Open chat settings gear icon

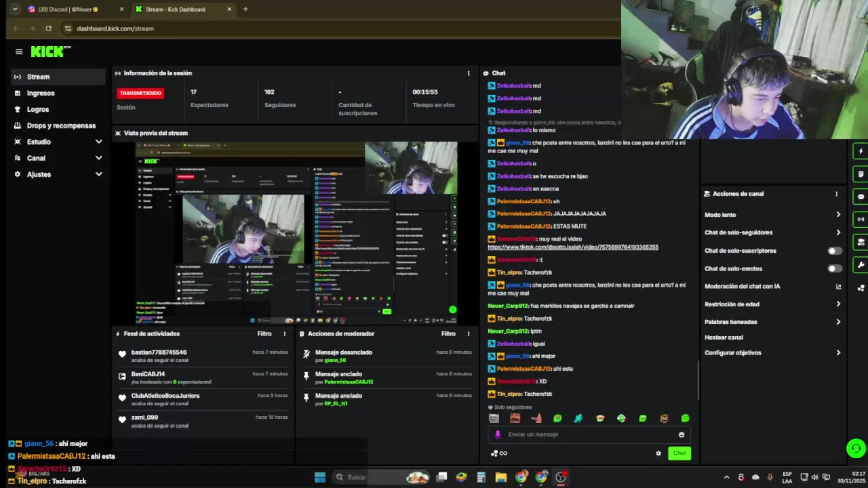pyautogui.click(x=658, y=453)
